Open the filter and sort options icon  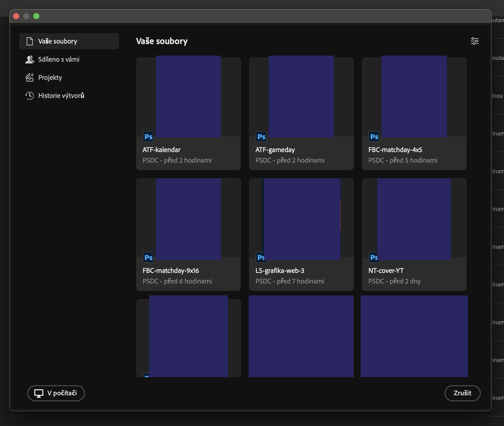pos(475,41)
